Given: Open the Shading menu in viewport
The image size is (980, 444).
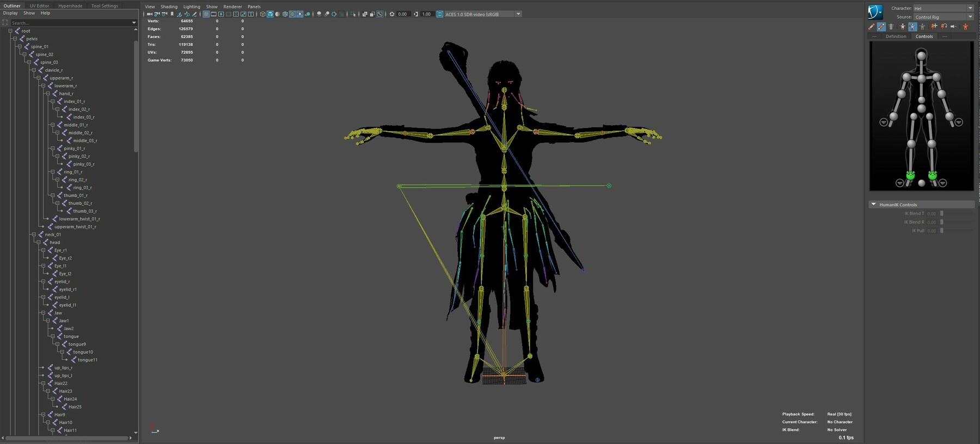Looking at the screenshot, I should coord(169,7).
